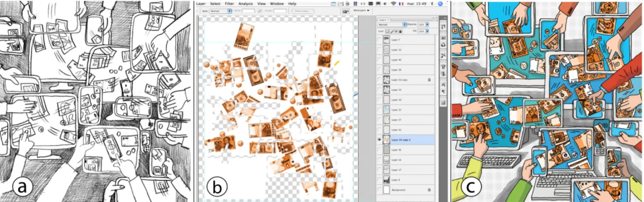Toggle lock position icon
The height and width of the screenshot is (202, 644).
(396, 31)
